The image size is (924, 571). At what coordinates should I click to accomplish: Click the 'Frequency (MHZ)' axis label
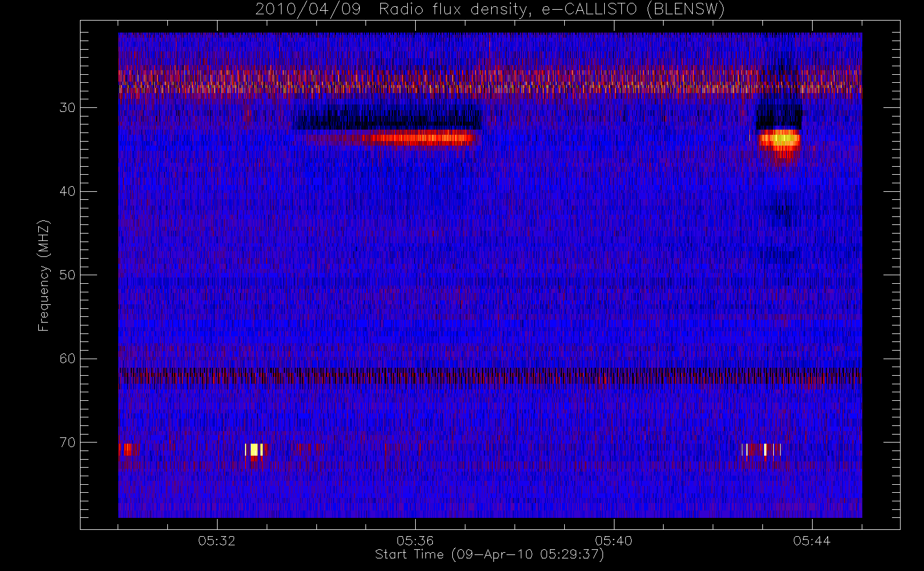[x=43, y=275]
